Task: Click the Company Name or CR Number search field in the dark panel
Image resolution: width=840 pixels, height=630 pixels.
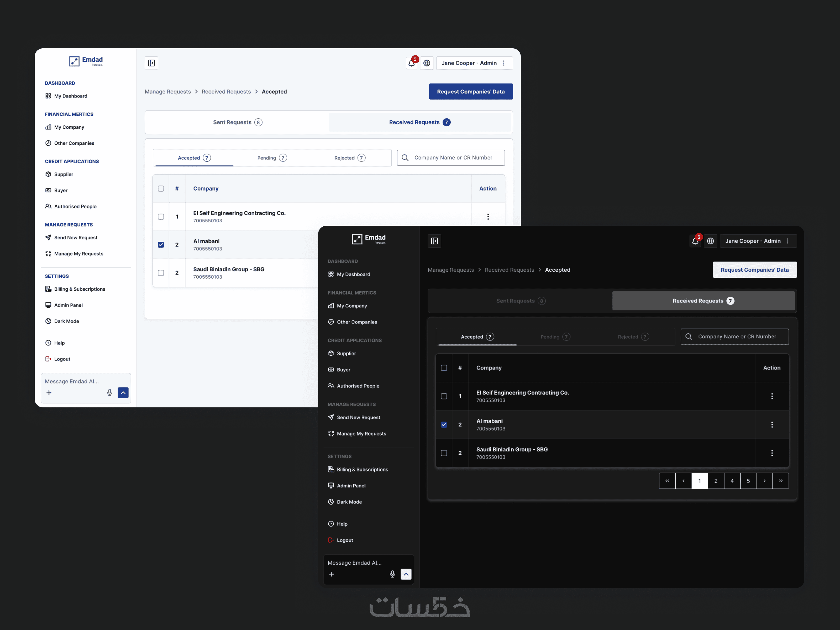Action: (x=737, y=337)
